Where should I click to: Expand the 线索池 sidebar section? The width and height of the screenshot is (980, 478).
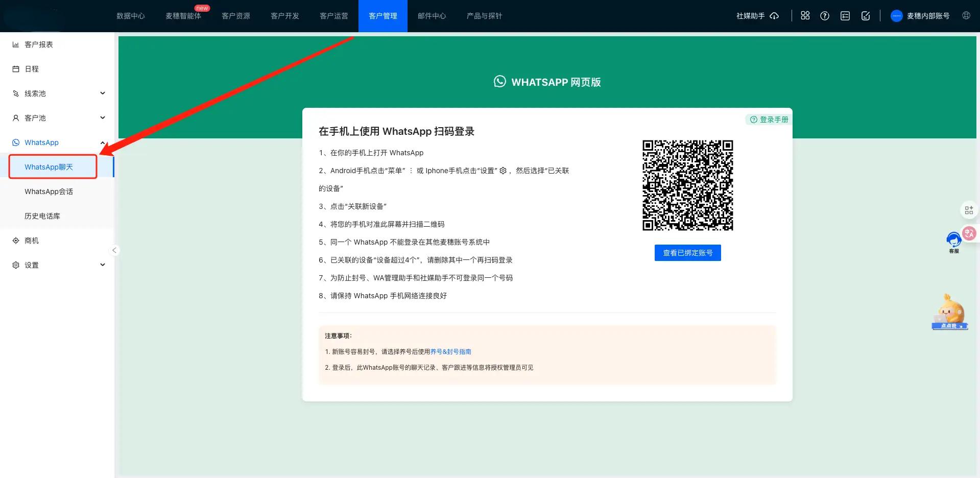102,93
